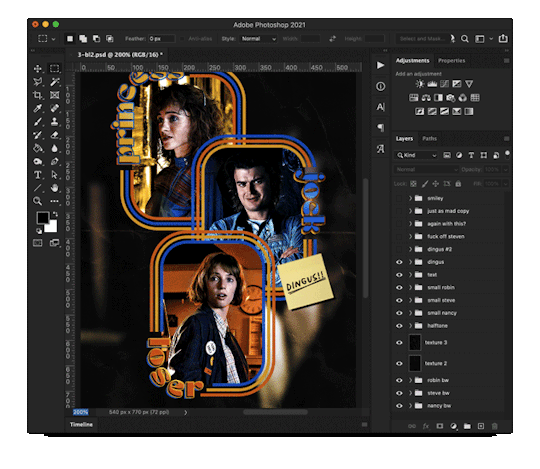Image resolution: width=540 pixels, height=469 pixels.
Task: Select the Brush tool
Action: click(x=38, y=122)
